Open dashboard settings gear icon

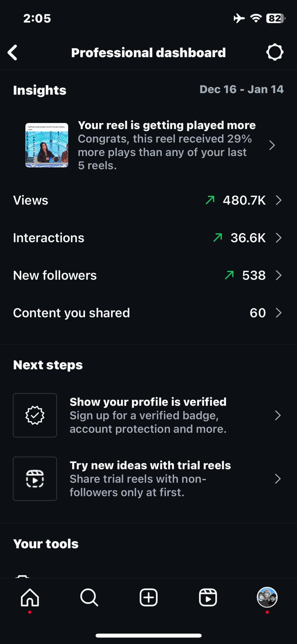click(x=275, y=52)
